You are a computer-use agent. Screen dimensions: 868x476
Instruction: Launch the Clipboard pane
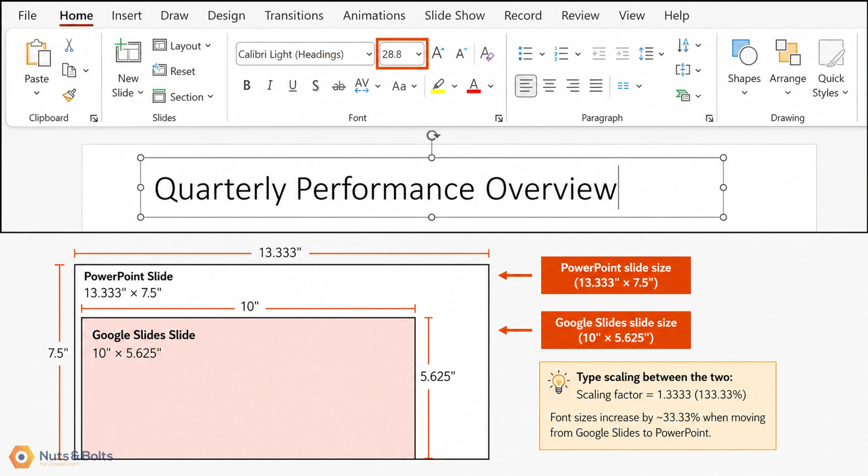(94, 119)
